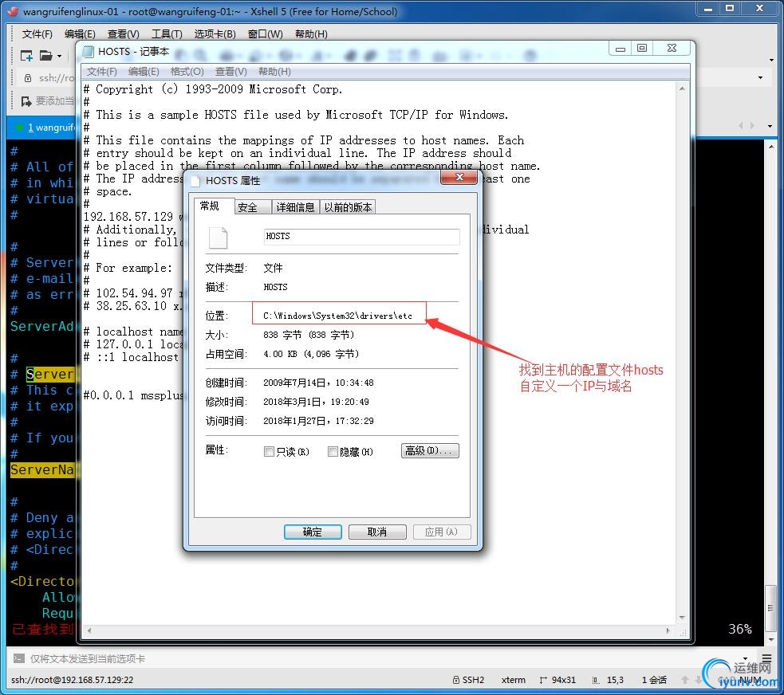Click the 1 会话 status bar entry
This screenshot has width=784, height=695.
click(654, 680)
